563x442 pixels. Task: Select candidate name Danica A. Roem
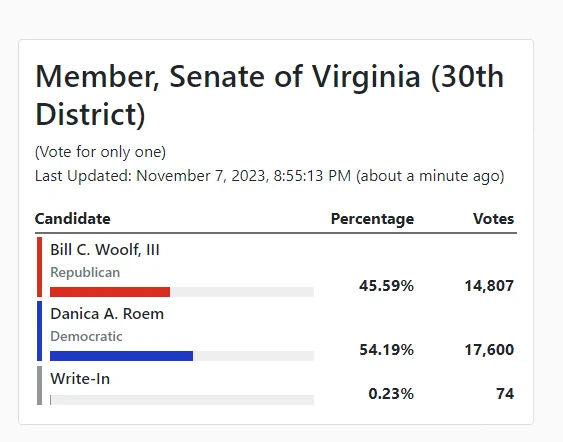[107, 314]
